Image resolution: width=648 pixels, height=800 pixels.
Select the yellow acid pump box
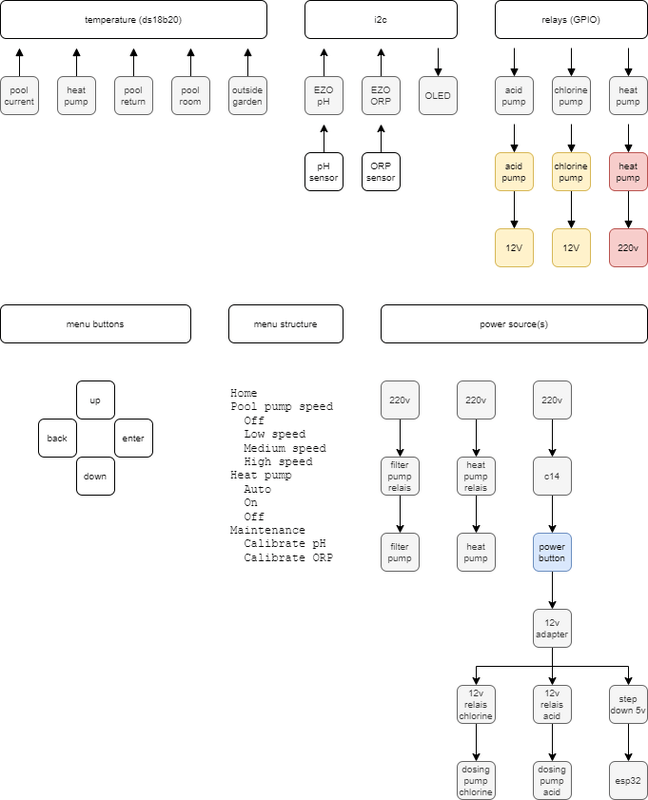[514, 171]
